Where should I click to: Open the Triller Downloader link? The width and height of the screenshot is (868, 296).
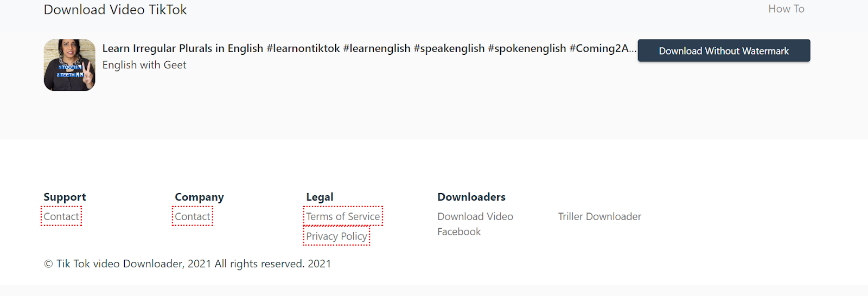[599, 216]
